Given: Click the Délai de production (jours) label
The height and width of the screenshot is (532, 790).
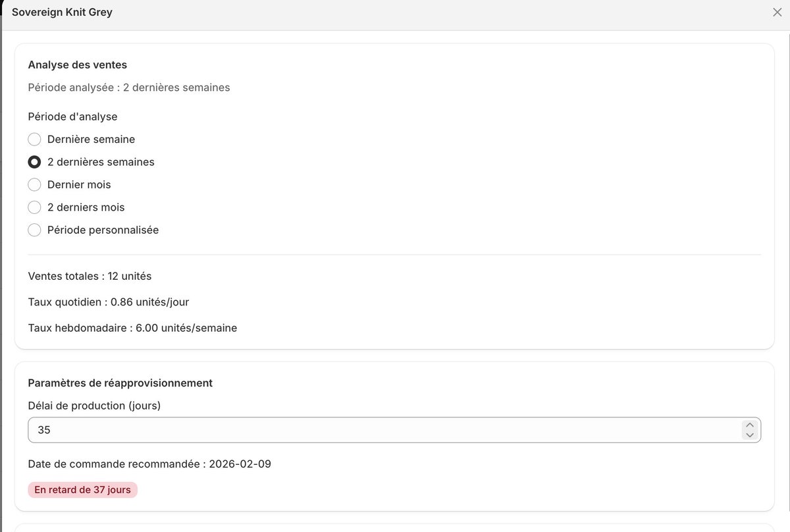Looking at the screenshot, I should (95, 406).
